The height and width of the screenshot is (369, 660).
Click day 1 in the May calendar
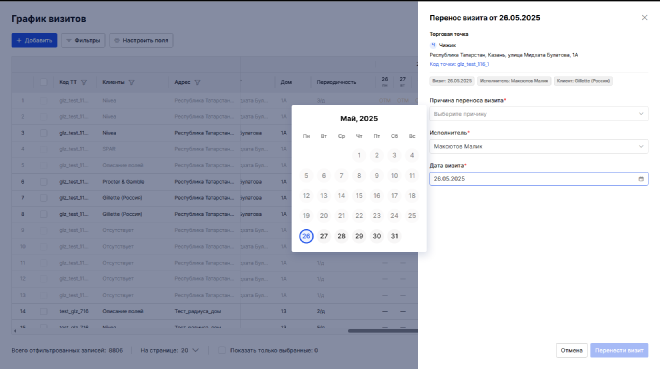[359, 155]
